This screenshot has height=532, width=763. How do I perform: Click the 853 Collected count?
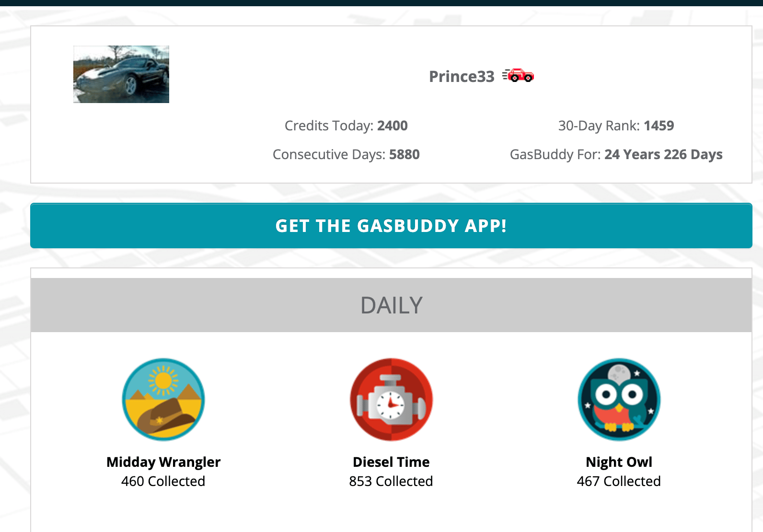click(x=391, y=481)
